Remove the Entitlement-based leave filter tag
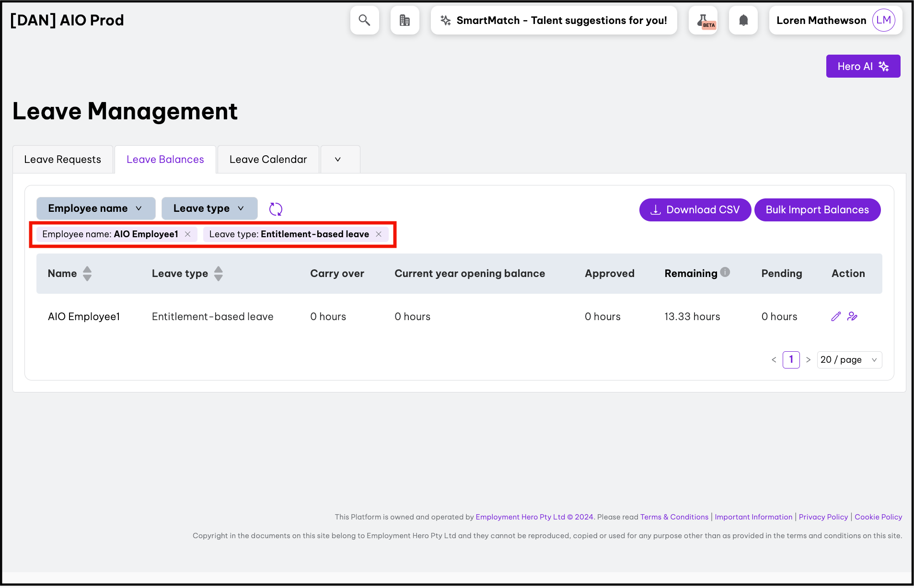Screen dimensions: 914x588 click(379, 234)
